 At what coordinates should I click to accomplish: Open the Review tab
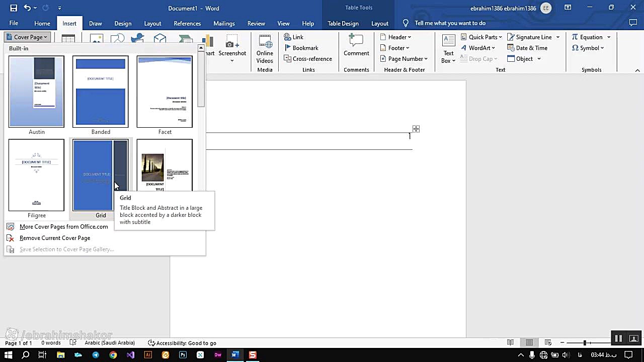coord(256,23)
